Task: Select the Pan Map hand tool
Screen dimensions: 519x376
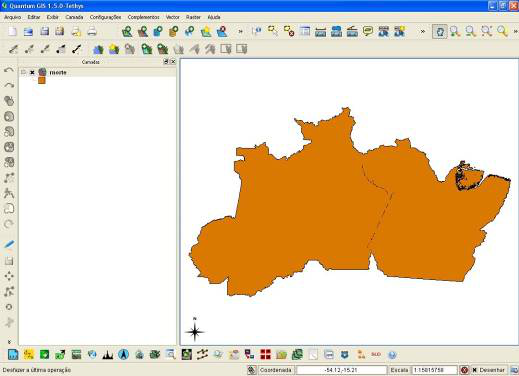Action: (x=440, y=32)
